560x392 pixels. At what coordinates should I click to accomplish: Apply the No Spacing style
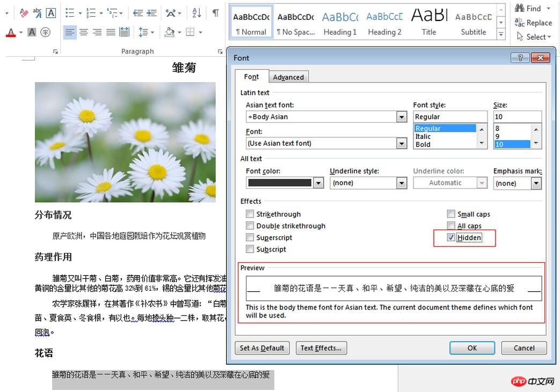296,22
